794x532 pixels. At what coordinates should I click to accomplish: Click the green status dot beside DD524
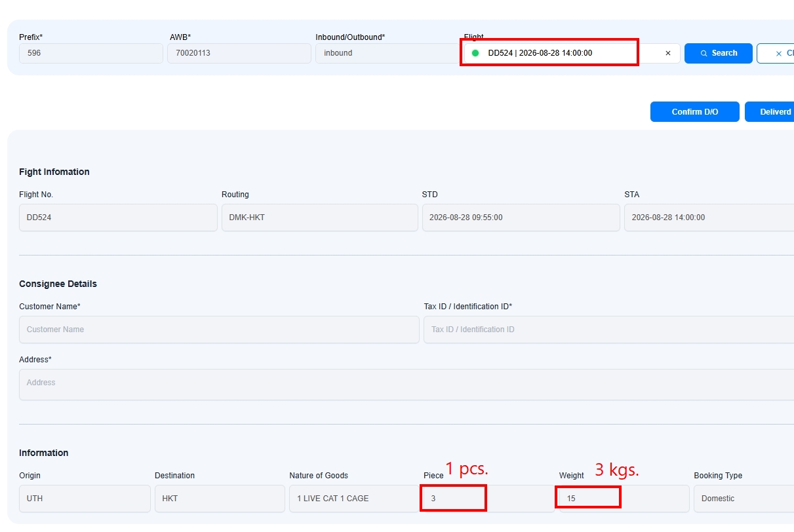click(x=475, y=53)
